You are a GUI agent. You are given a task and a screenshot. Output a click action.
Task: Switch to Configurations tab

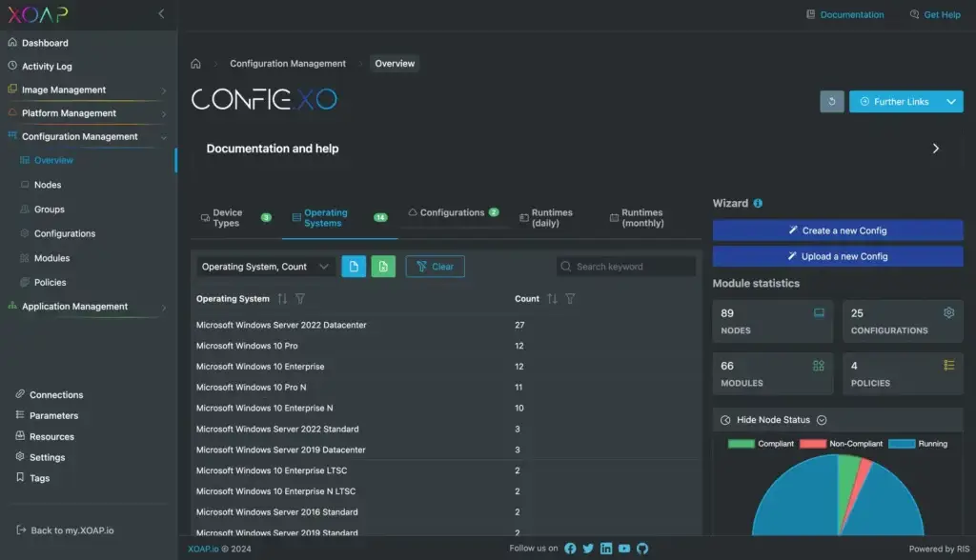[x=453, y=212]
